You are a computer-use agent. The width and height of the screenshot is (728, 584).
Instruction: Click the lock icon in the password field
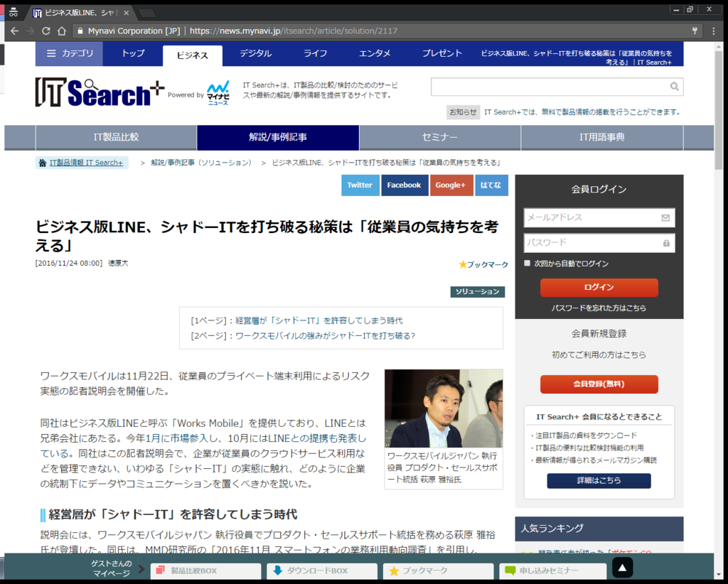tap(666, 243)
